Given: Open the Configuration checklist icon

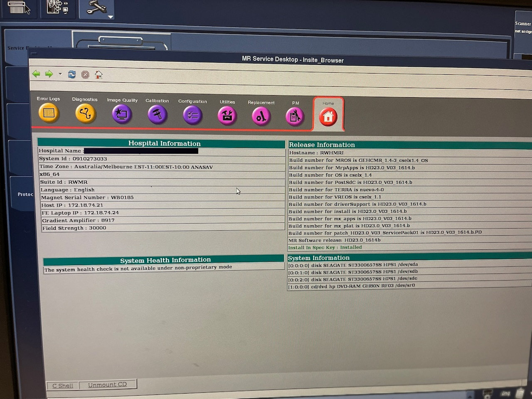Looking at the screenshot, I should [192, 115].
